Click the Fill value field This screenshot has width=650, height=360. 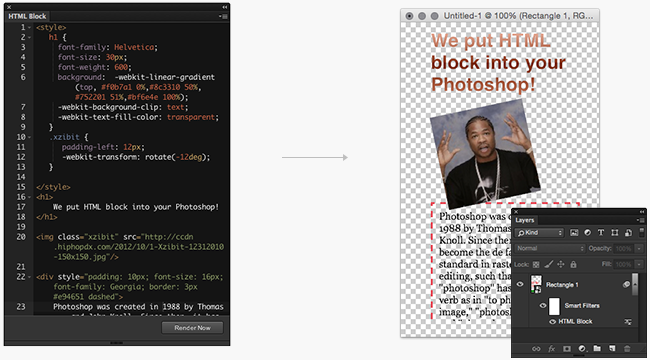[623, 264]
